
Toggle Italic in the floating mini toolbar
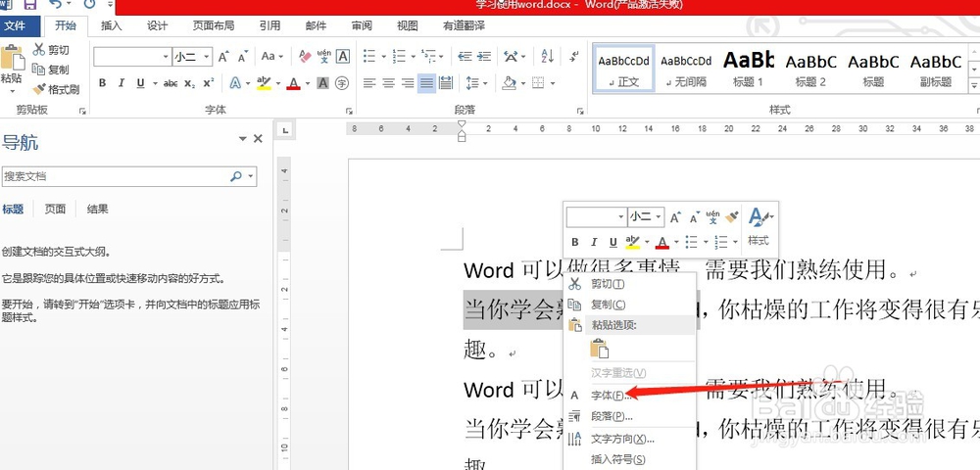(594, 242)
